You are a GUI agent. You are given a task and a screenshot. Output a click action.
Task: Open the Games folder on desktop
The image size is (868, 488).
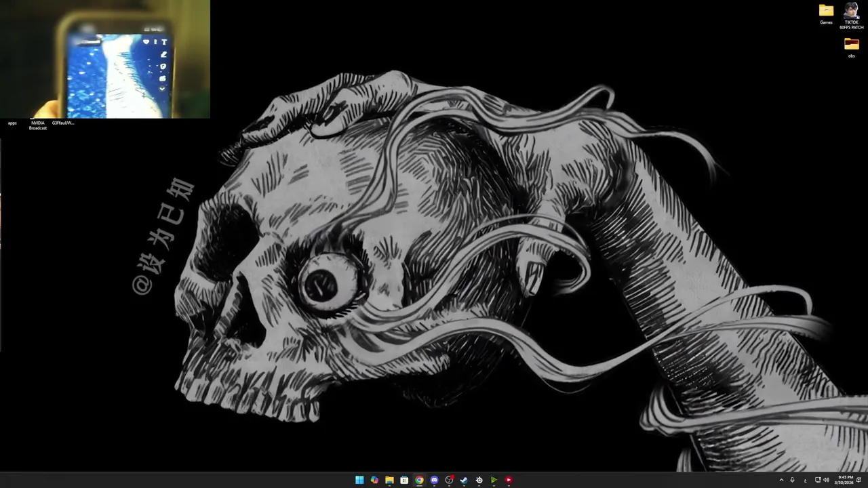pyautogui.click(x=826, y=14)
